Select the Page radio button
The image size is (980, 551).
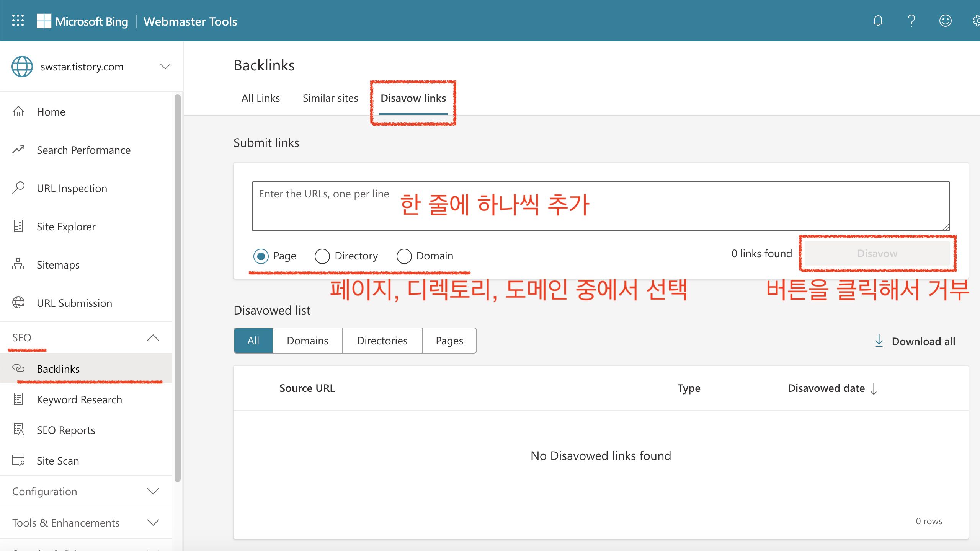click(261, 256)
